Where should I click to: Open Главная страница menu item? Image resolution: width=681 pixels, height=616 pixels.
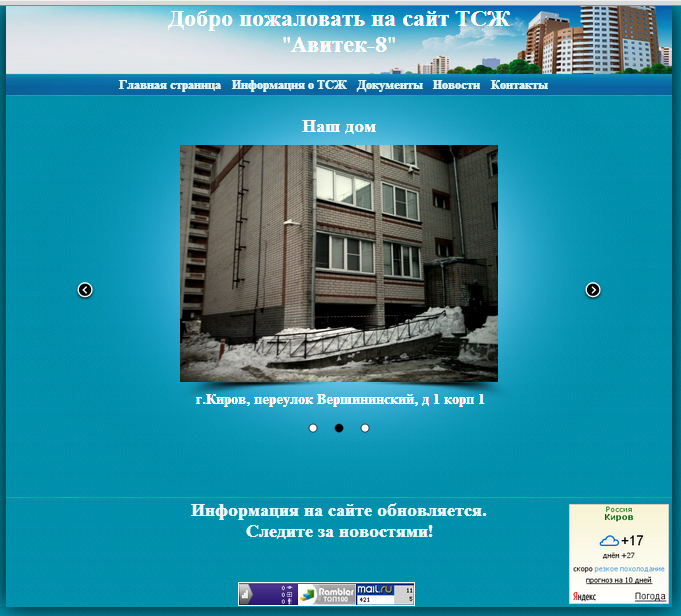[170, 85]
